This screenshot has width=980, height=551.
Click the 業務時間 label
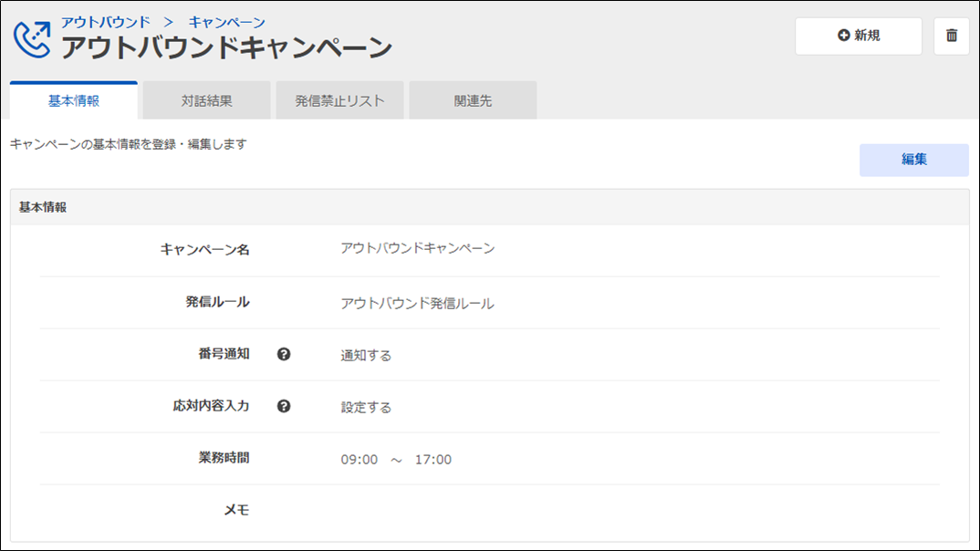(x=224, y=457)
